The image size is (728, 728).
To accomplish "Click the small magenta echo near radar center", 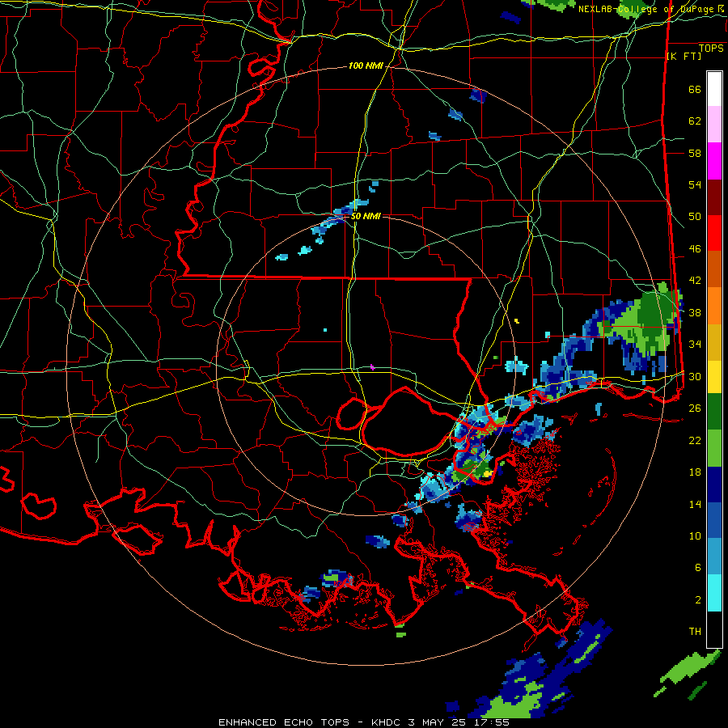I will (372, 366).
